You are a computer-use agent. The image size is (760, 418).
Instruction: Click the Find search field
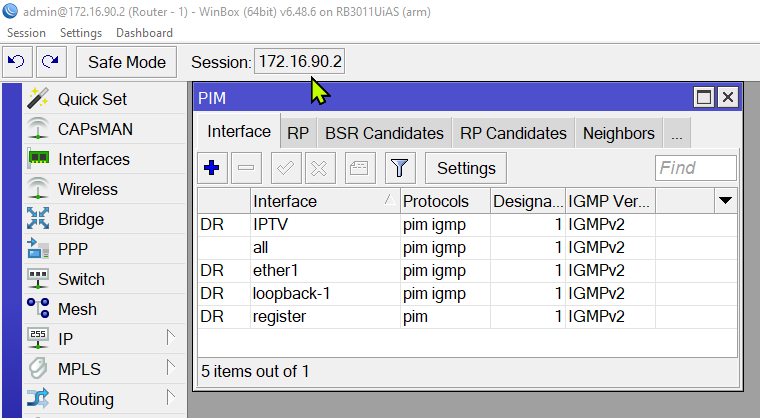tap(696, 168)
